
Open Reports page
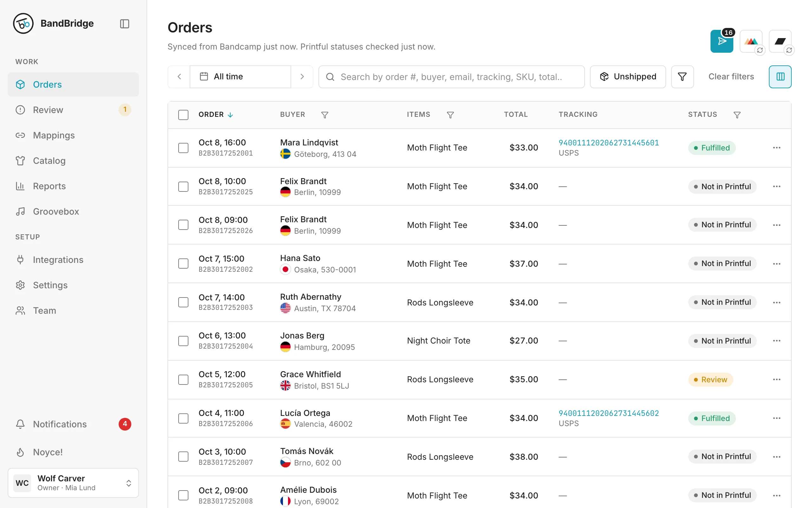pos(73,186)
